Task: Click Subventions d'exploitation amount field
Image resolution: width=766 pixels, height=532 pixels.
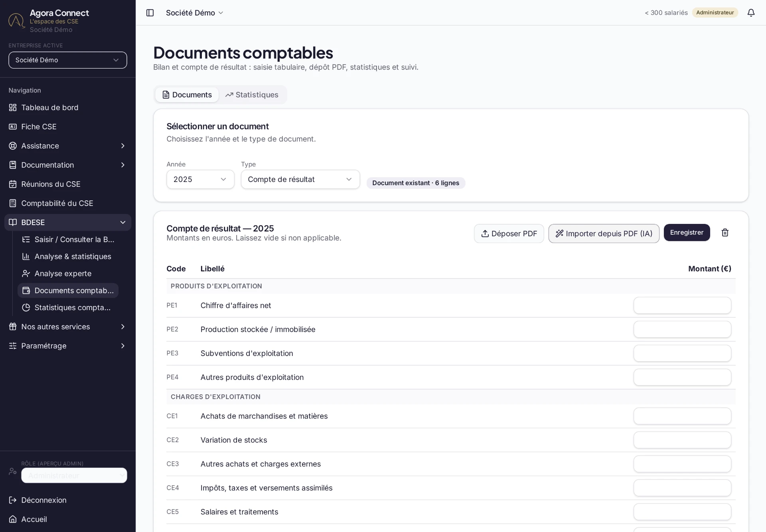Action: pos(682,353)
